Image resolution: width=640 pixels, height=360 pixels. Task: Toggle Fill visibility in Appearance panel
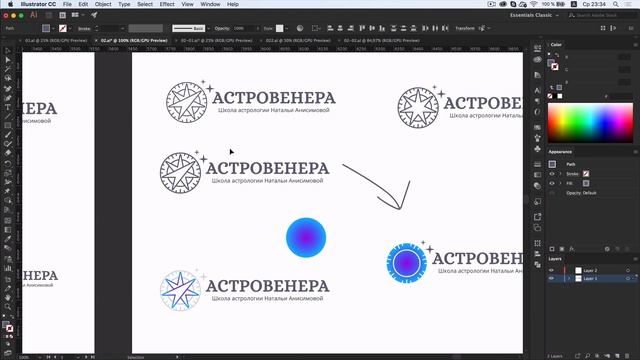pos(552,183)
